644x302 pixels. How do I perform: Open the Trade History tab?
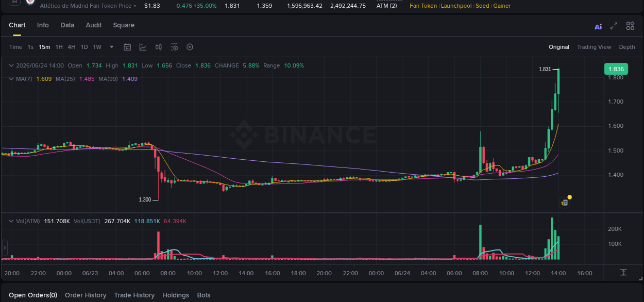coord(134,295)
